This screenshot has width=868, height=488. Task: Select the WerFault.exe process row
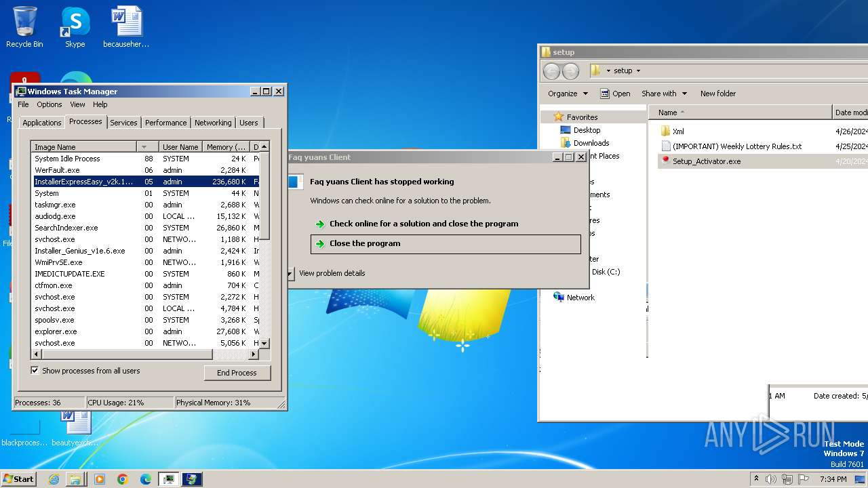[146, 170]
